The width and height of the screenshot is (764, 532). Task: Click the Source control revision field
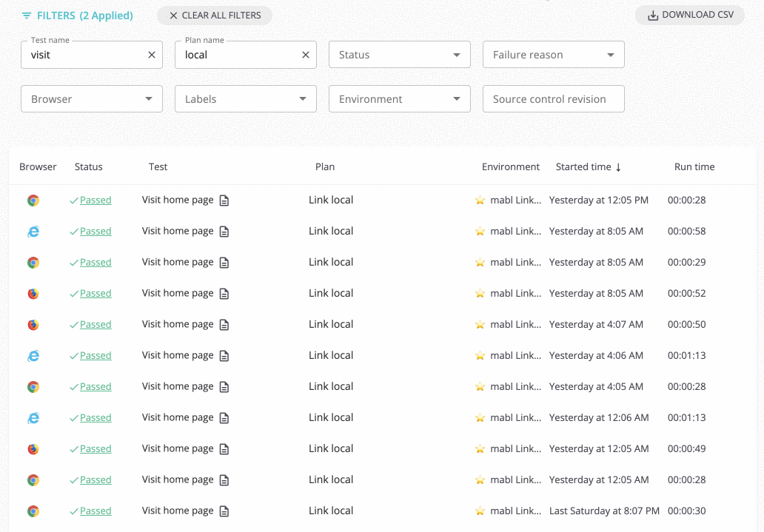[554, 99]
